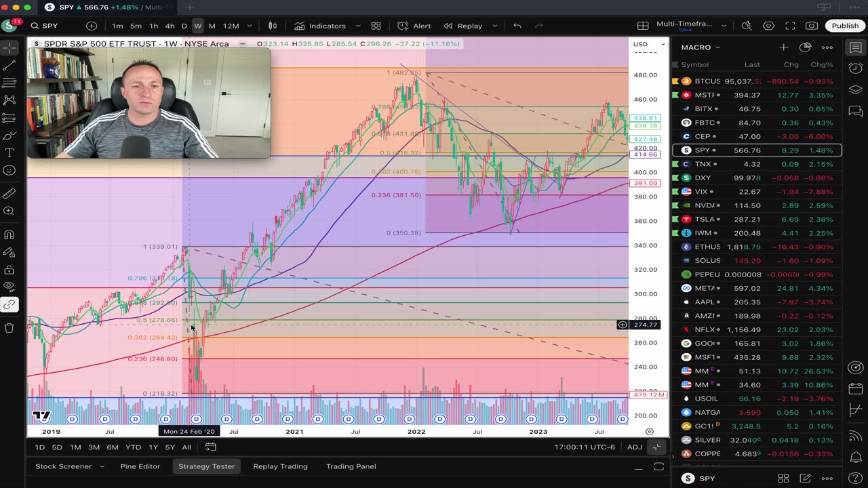
Task: Switch to the Replay Trading tab
Action: (280, 466)
